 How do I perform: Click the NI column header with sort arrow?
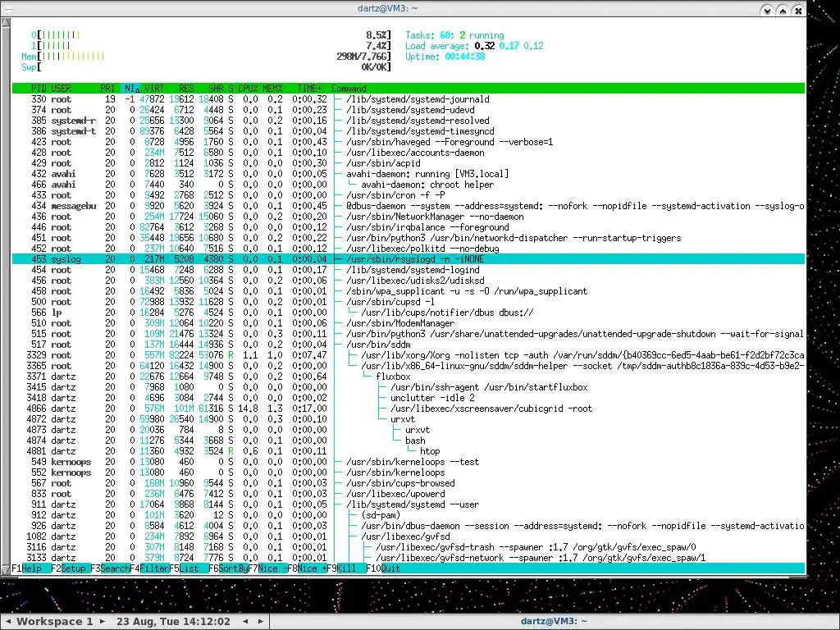[131, 89]
